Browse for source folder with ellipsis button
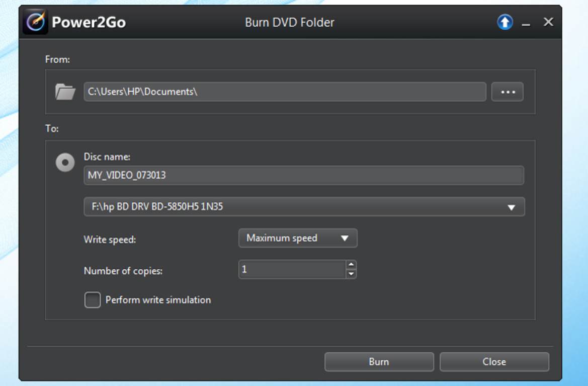This screenshot has width=588, height=386. 508,92
